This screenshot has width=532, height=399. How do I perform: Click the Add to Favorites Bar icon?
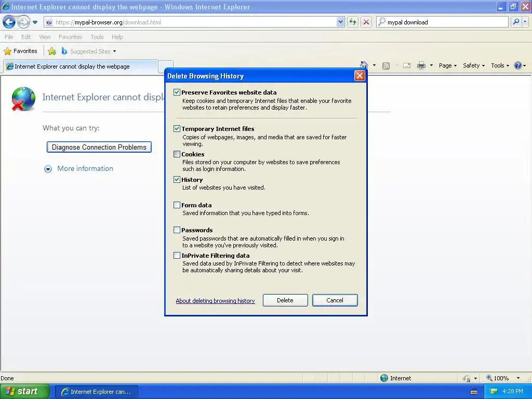(52, 51)
